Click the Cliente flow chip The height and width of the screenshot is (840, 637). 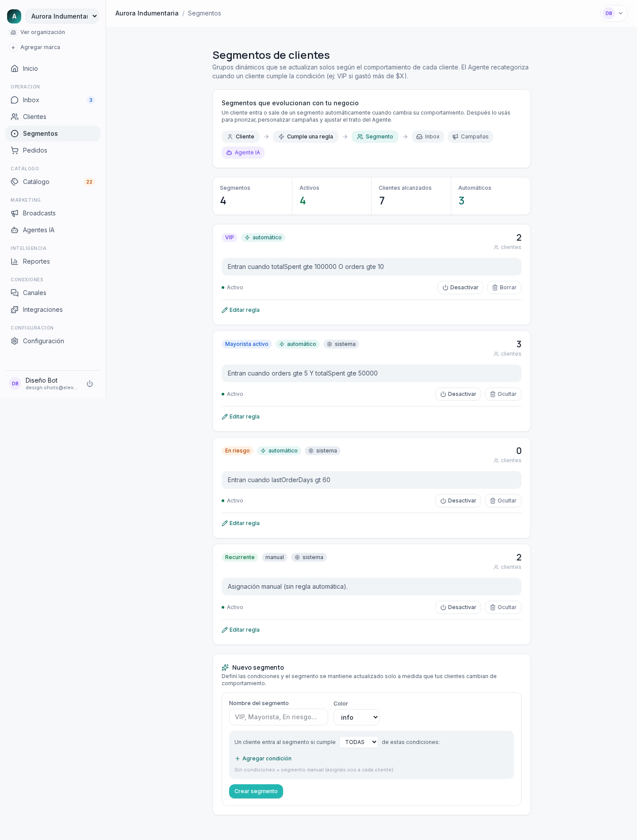point(241,137)
